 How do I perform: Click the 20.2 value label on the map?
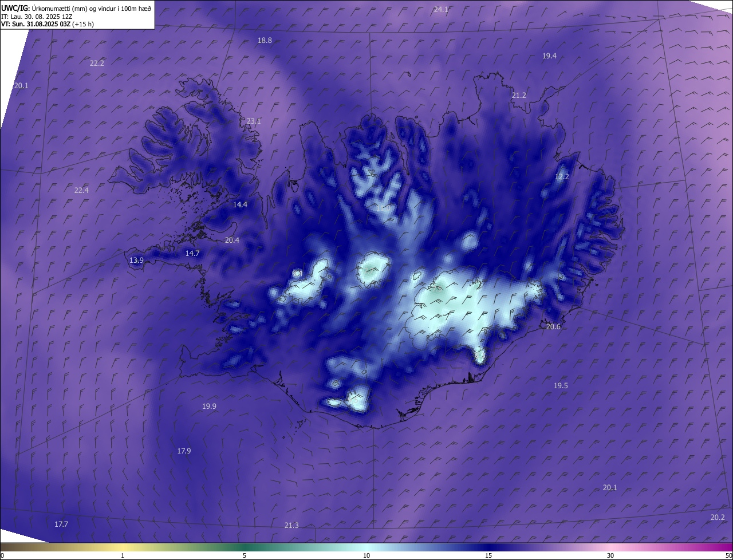[x=718, y=518]
